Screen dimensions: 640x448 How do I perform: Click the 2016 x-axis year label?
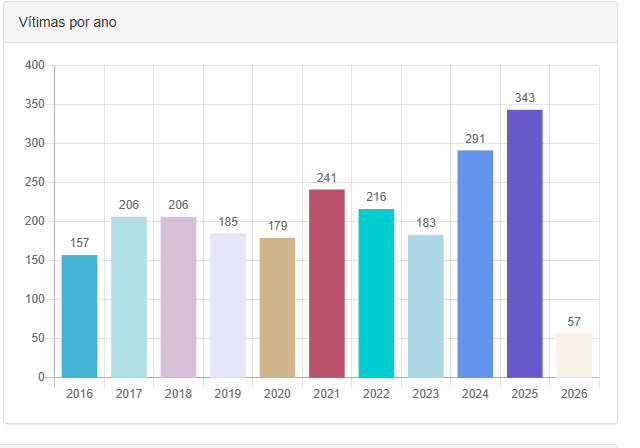[79, 394]
